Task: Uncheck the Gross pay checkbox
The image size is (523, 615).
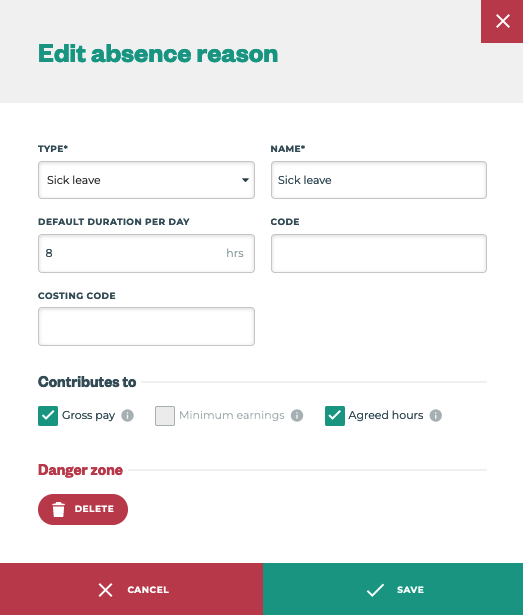Action: (x=48, y=416)
